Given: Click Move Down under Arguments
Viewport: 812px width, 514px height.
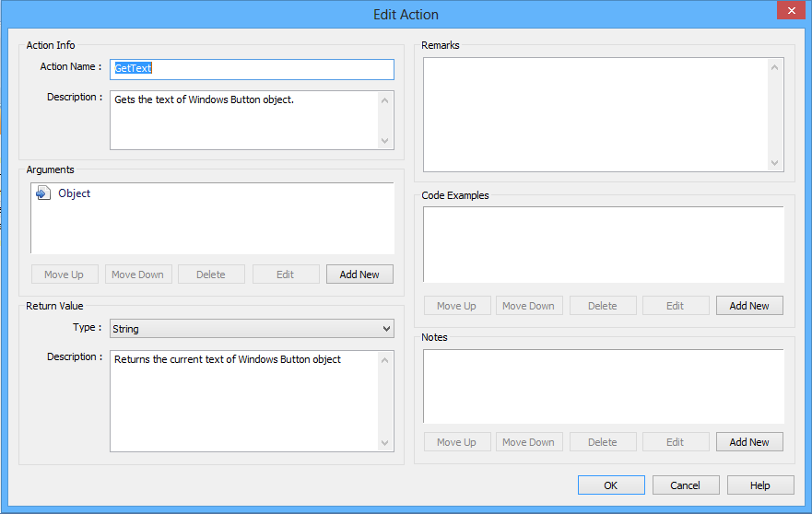Looking at the screenshot, I should tap(138, 275).
